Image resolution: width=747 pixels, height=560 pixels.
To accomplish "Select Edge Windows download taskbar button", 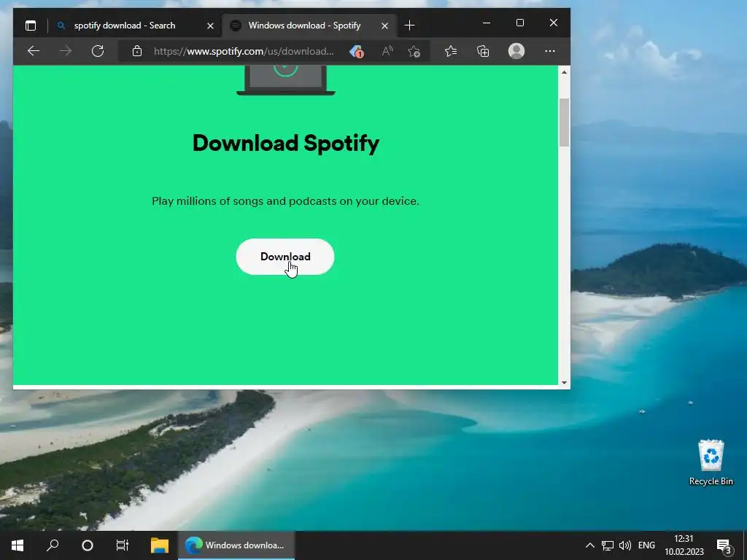I will (x=236, y=545).
